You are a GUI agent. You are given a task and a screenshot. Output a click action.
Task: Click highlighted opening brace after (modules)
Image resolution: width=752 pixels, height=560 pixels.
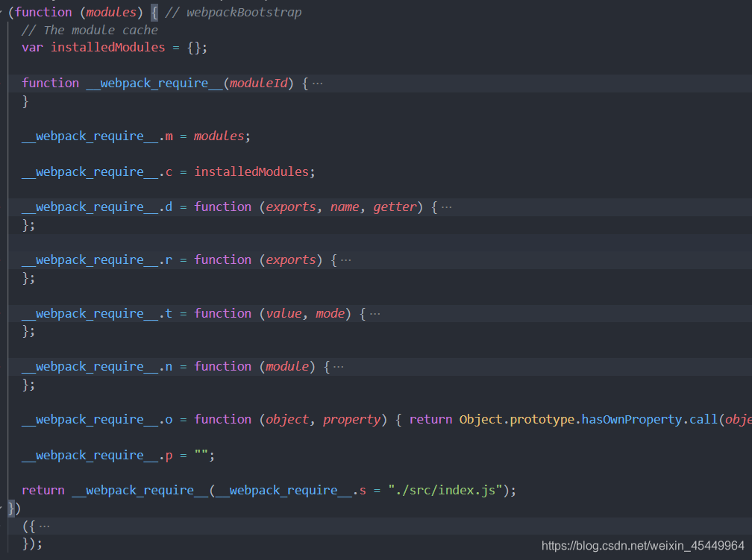[154, 13]
